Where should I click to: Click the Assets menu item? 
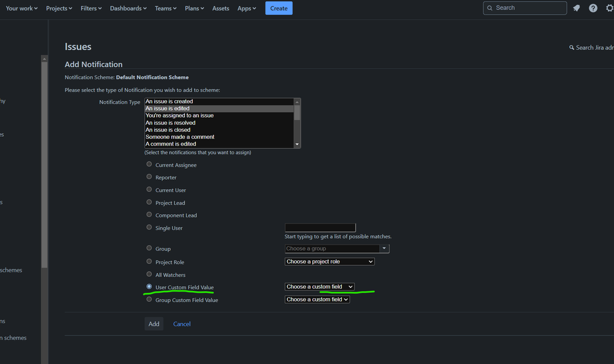click(221, 8)
